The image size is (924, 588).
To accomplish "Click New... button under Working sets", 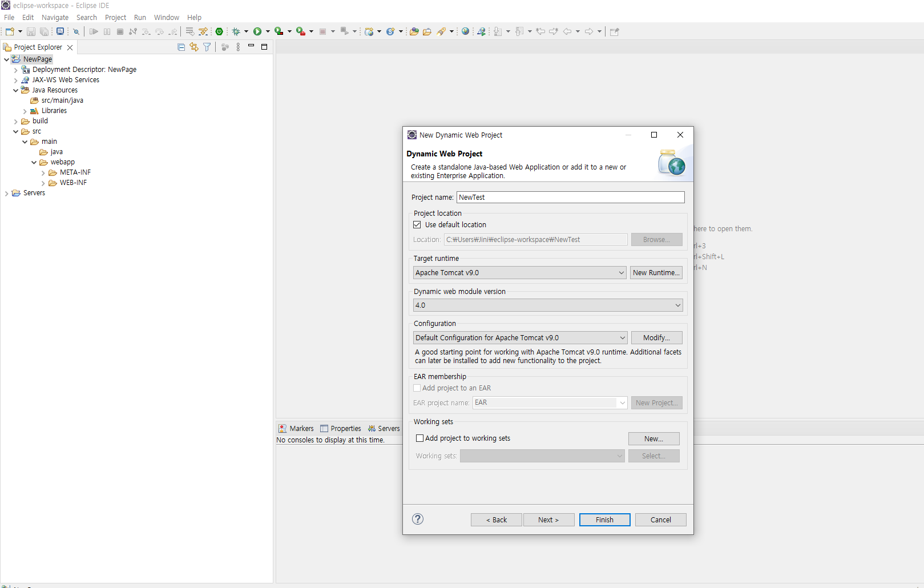I will click(x=654, y=438).
